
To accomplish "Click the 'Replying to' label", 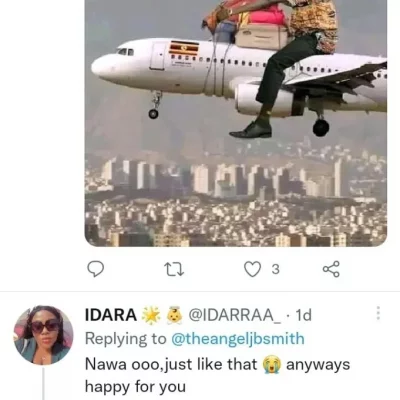I will click(126, 339).
